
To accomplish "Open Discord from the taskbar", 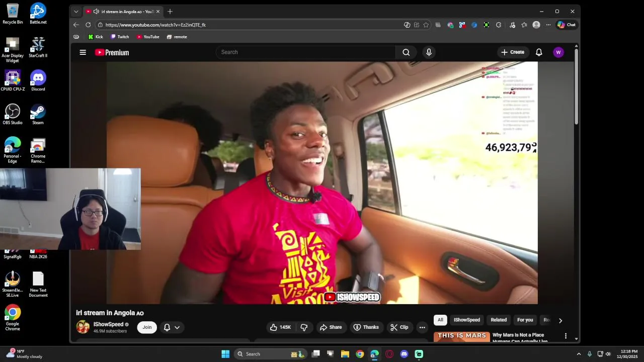I will (x=404, y=354).
